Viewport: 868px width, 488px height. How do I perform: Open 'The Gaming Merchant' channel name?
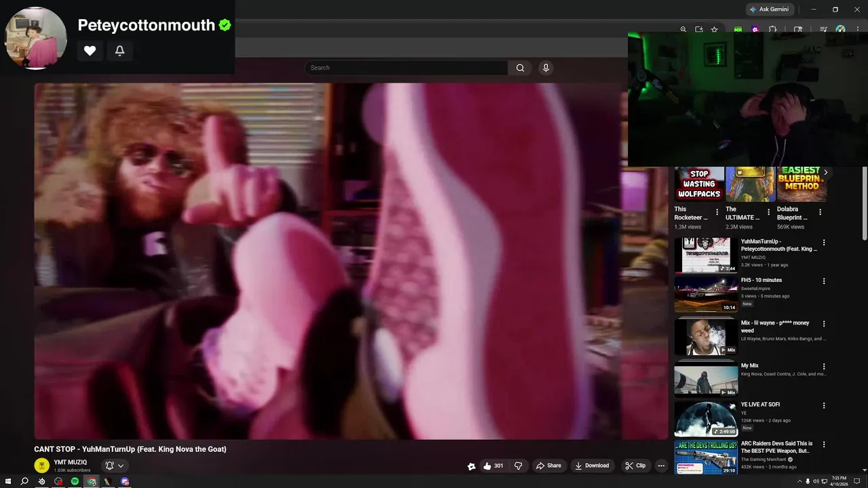[x=764, y=460]
